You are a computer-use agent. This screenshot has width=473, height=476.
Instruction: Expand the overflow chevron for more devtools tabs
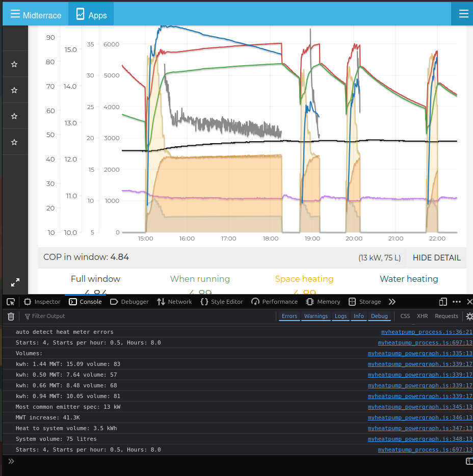tap(392, 302)
